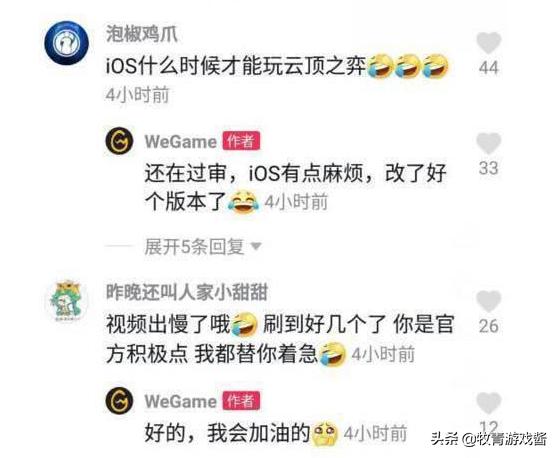The image size is (559, 458).
Task: Like the comment by 昨晚还叫人家小甜甜
Action: coord(489,301)
